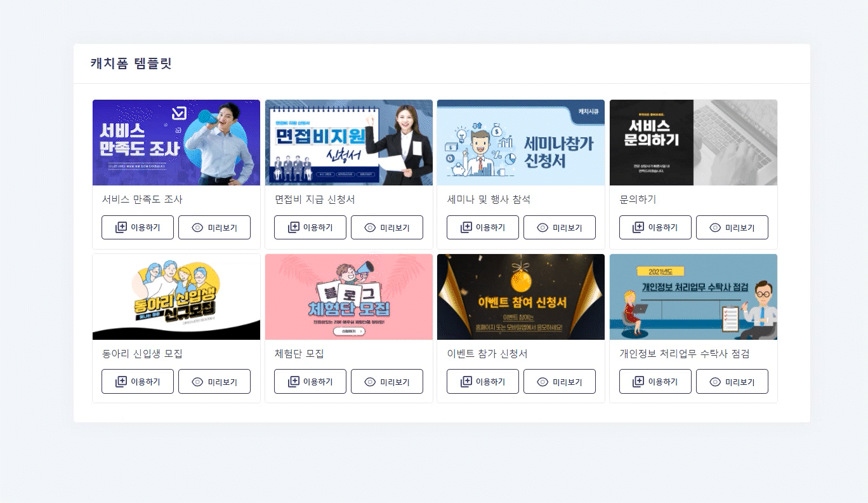The width and height of the screenshot is (868, 503).
Task: Click the copy-plus icon under 면접비 지급 신청서
Action: click(294, 227)
